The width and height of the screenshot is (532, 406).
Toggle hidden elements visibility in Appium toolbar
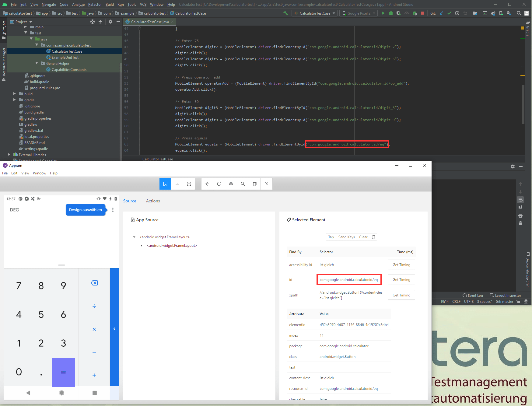(x=231, y=184)
